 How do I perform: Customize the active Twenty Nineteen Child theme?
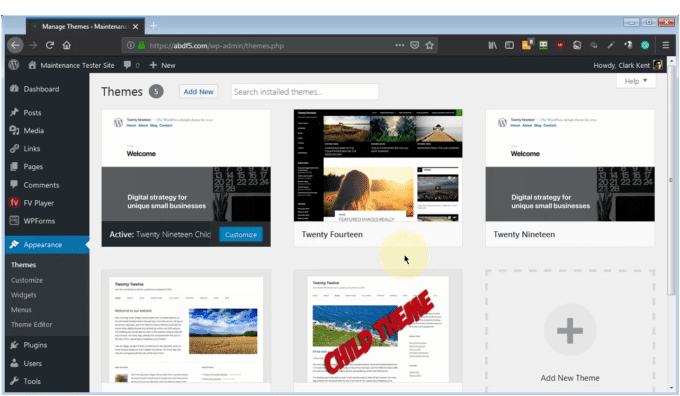(x=241, y=235)
